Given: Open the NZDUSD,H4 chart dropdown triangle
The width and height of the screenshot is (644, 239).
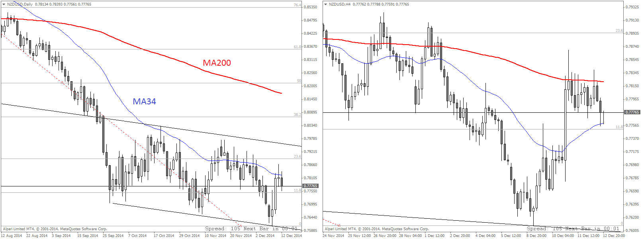Looking at the screenshot, I should [325, 4].
